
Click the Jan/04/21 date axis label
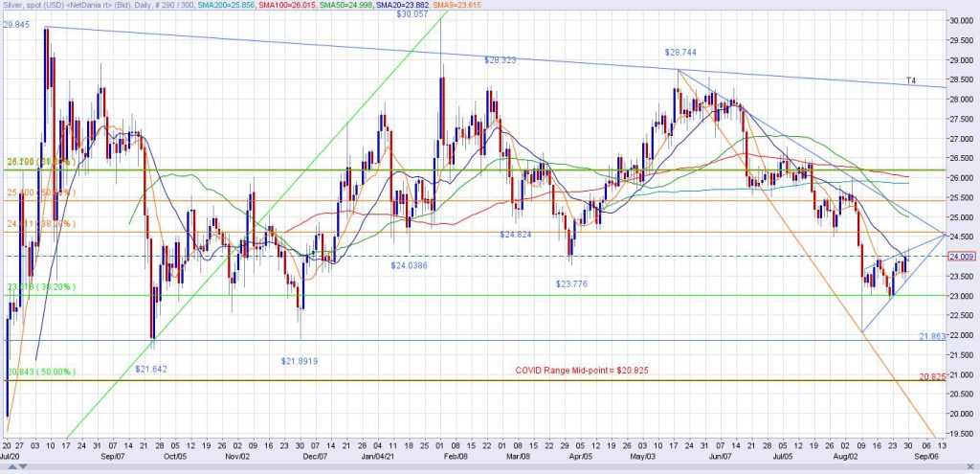tap(377, 457)
